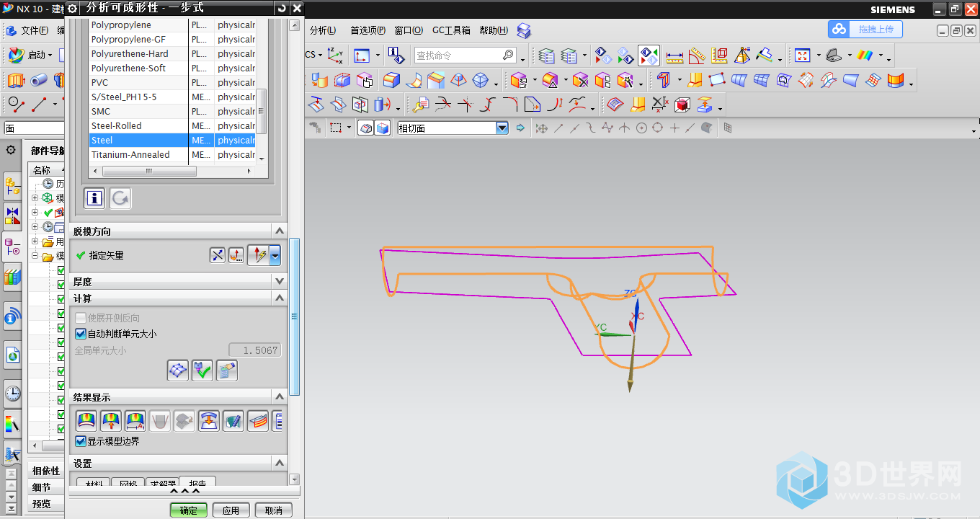Screen dimensions: 980x519
Task: Open the 文件 menu
Action: [35, 30]
